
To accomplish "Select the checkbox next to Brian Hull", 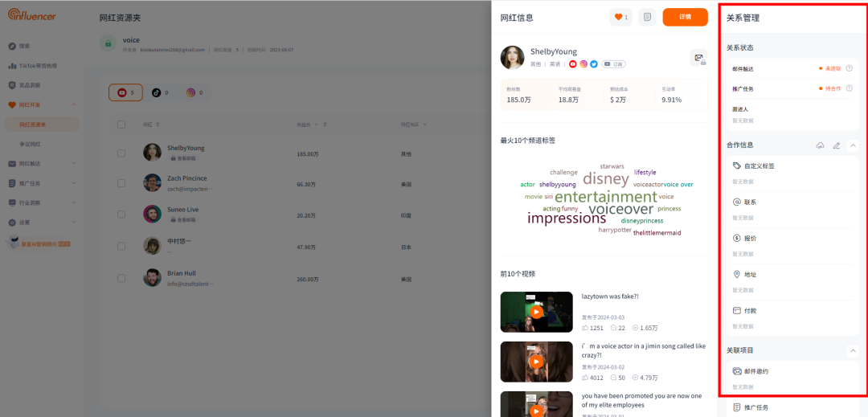I will (121, 278).
